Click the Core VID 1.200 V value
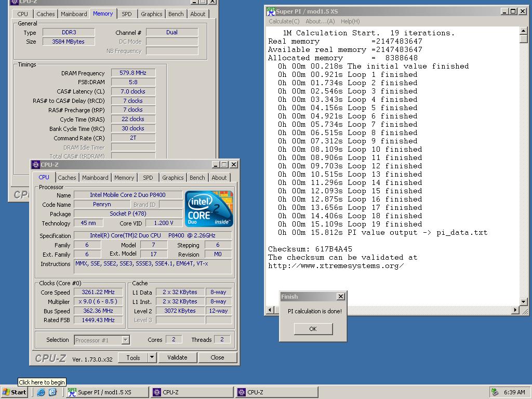The height and width of the screenshot is (399, 532). pyautogui.click(x=164, y=223)
